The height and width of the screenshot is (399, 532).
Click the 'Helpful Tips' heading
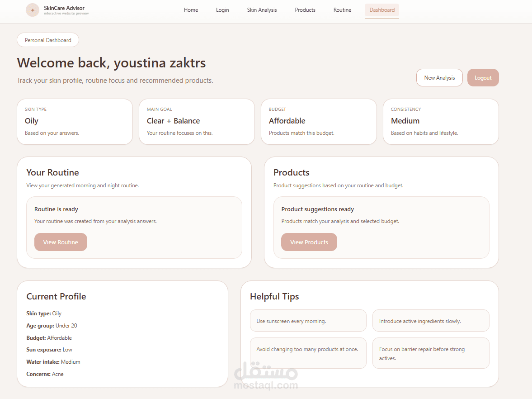pos(274,296)
